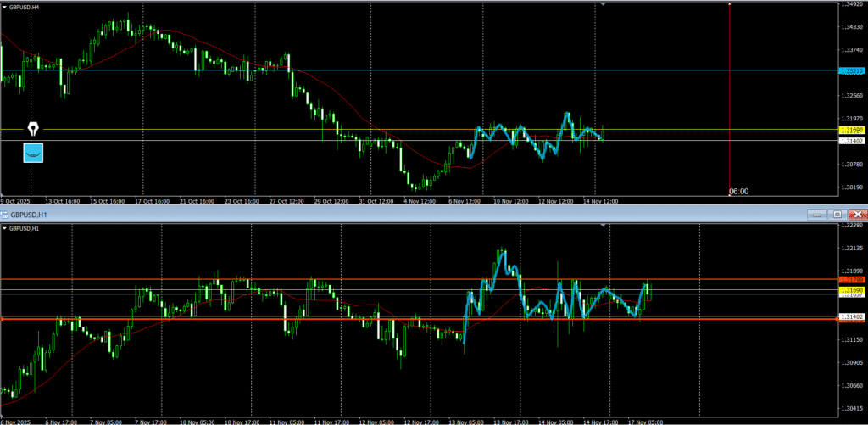Image resolution: width=868 pixels, height=425 pixels.
Task: Click the pen nib icon on H4 chart
Action: pyautogui.click(x=33, y=129)
